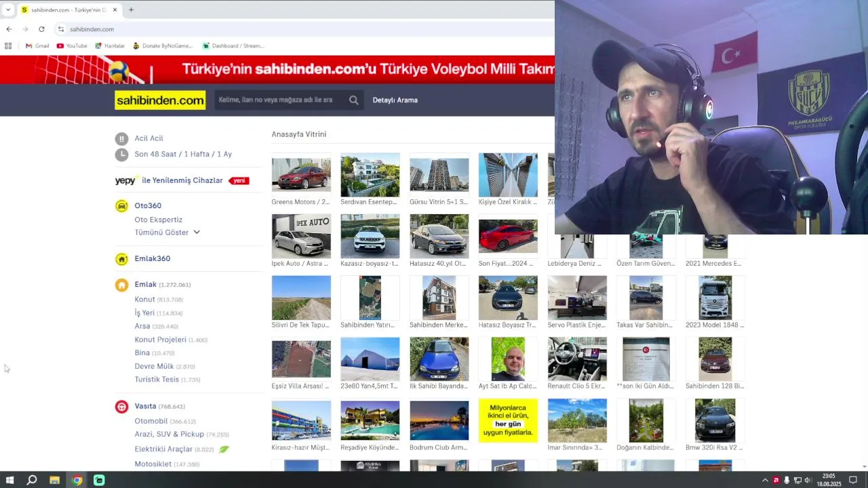Click the clock icon beside Son 48 Saat

tap(121, 155)
